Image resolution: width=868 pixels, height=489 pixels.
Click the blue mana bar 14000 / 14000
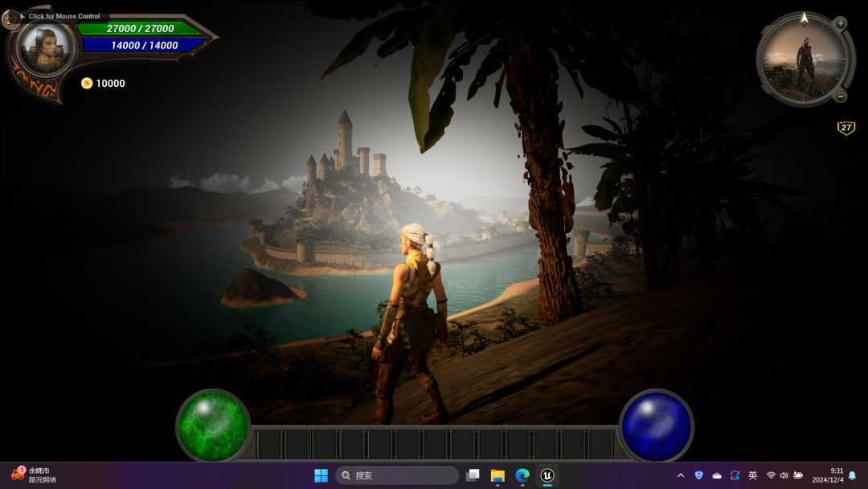(x=144, y=45)
